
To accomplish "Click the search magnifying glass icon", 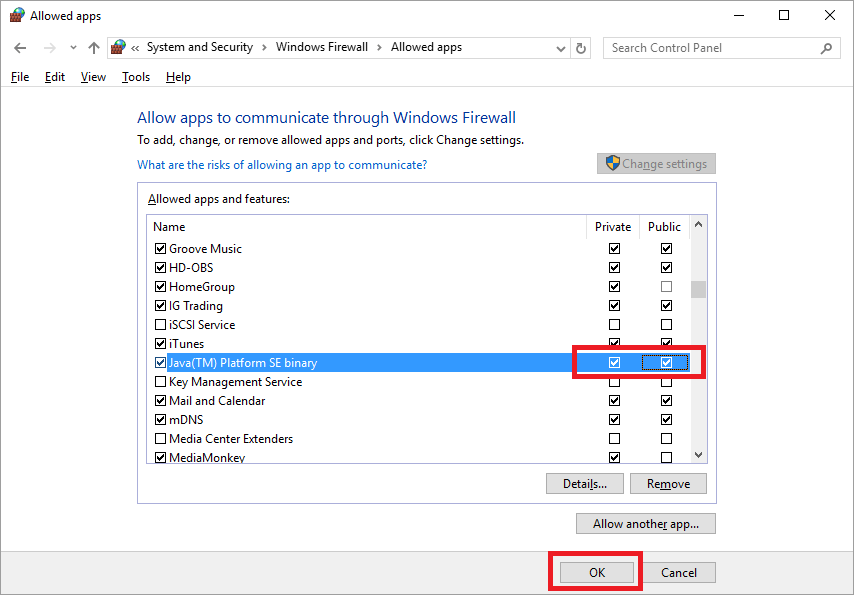I will [826, 47].
